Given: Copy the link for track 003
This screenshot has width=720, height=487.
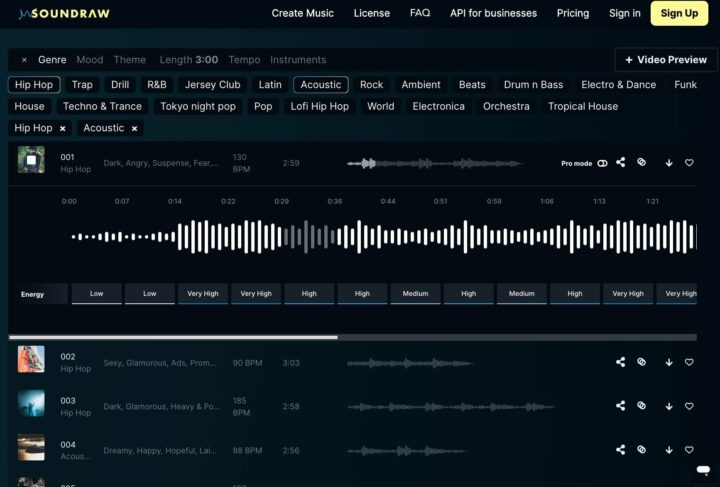Looking at the screenshot, I should point(642,406).
